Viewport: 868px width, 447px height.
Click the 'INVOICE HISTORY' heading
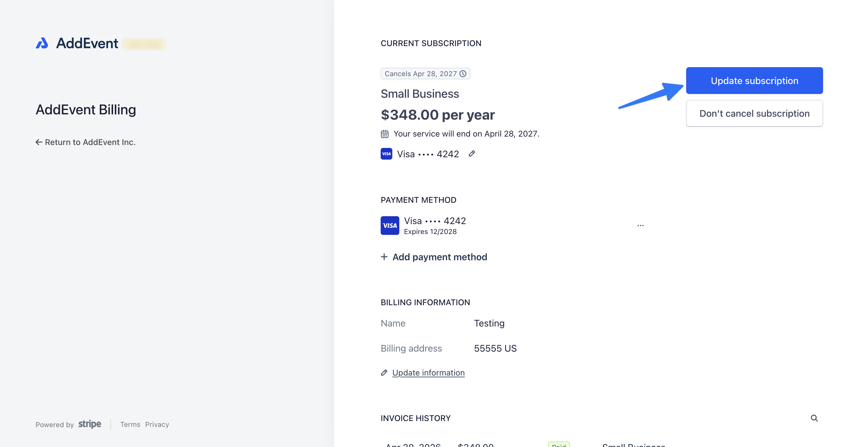click(415, 418)
